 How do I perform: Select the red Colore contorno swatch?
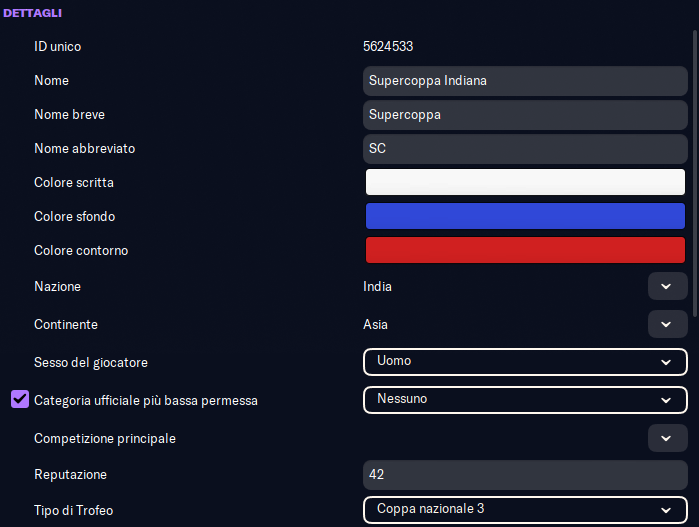524,250
